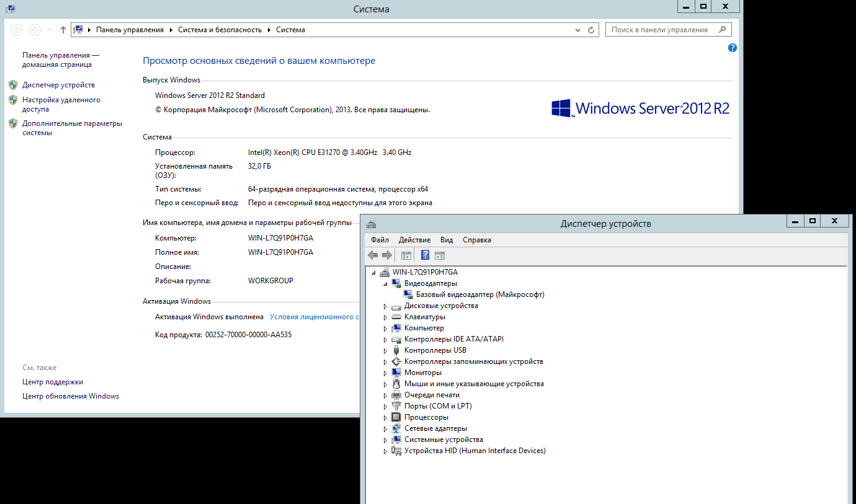The width and height of the screenshot is (856, 504).
Task: Go back using the Система window's back arrow
Action: [17, 29]
